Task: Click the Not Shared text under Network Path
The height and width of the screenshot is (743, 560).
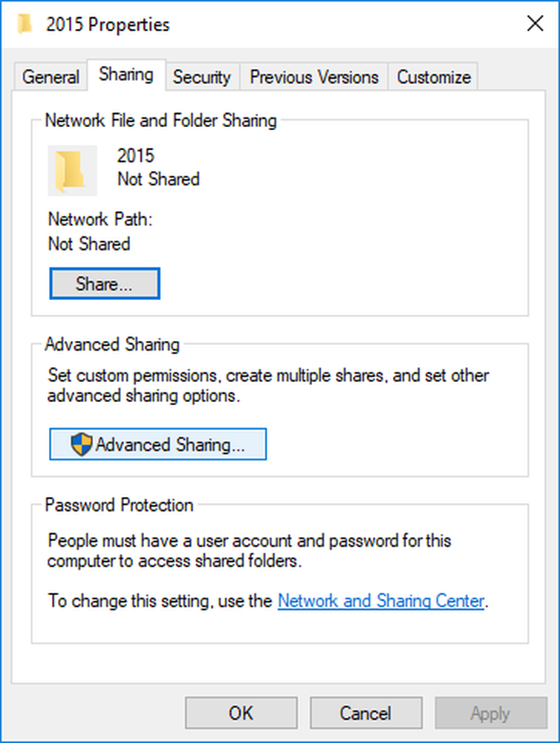Action: (x=89, y=244)
